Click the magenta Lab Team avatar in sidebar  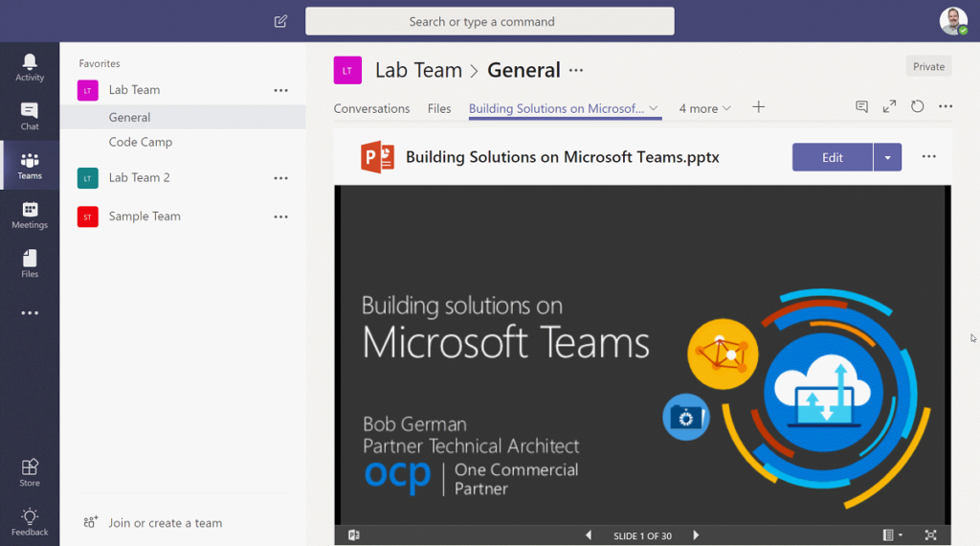(87, 90)
